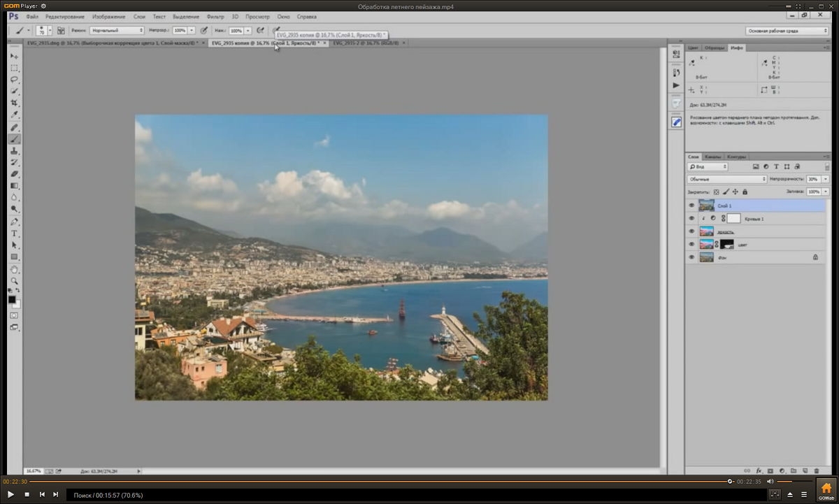Screen dimensions: 839x504
Task: Skip to previous track in GOM Player
Action: coord(42,494)
